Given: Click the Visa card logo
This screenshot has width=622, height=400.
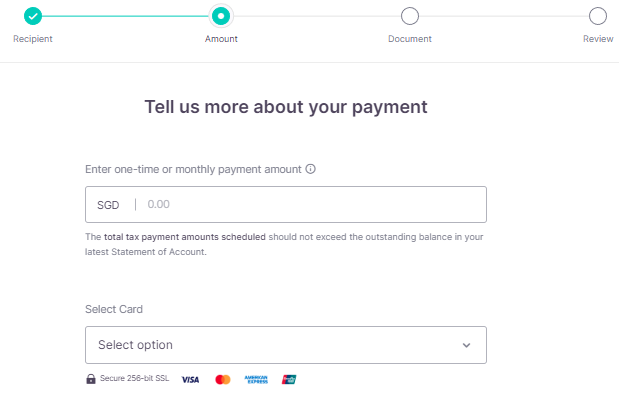Looking at the screenshot, I should coord(190,379).
